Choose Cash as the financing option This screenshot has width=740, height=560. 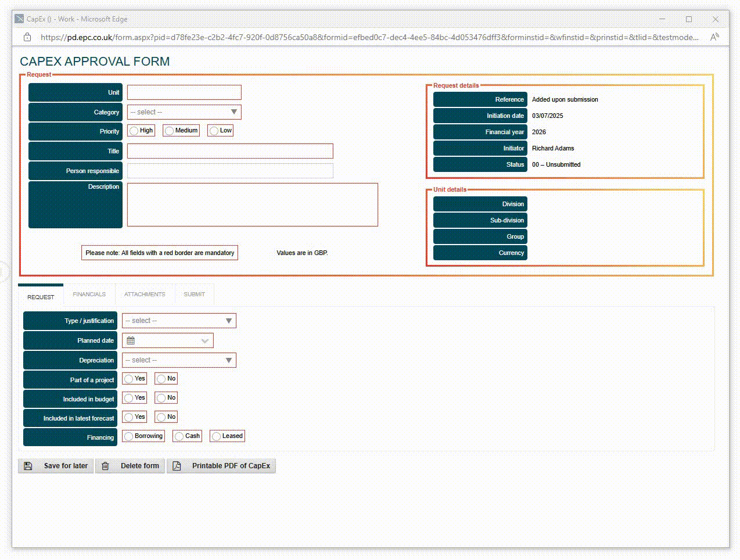click(x=179, y=436)
